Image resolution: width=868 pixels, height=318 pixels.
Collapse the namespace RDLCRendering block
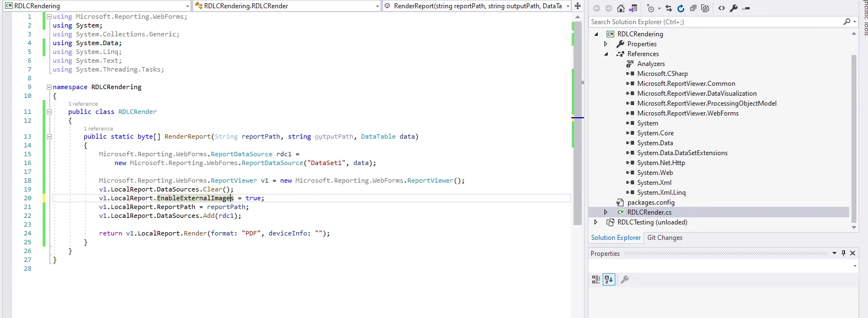coord(49,87)
